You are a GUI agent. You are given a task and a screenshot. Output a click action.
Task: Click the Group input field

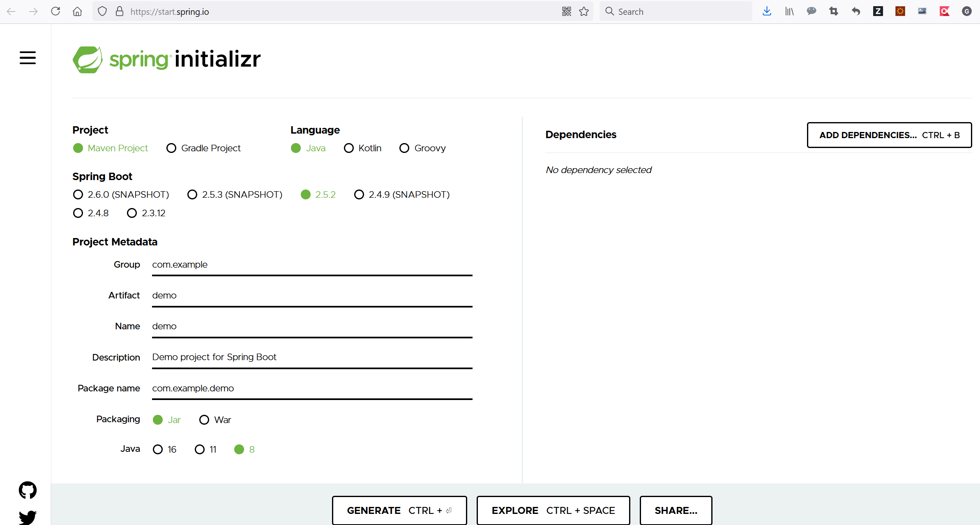tap(312, 265)
